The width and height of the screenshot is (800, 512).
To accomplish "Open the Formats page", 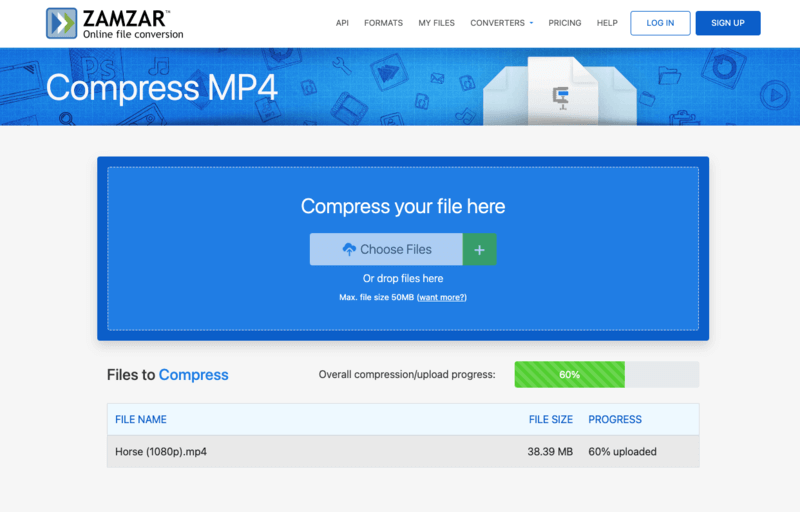I will click(x=383, y=23).
